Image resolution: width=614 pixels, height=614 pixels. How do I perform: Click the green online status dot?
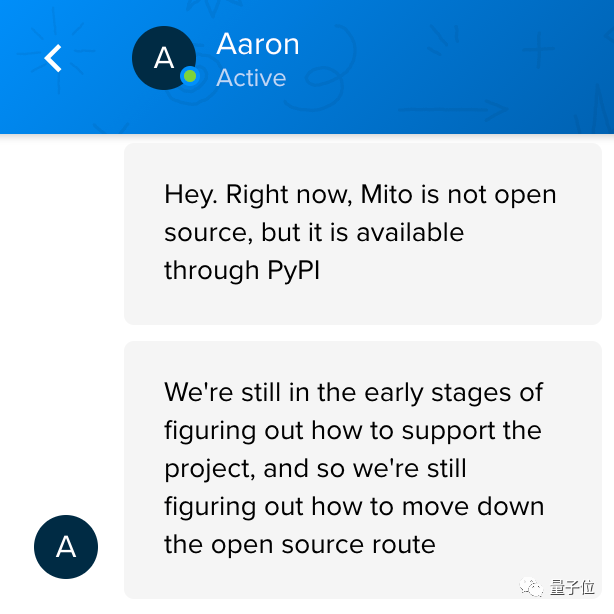pos(190,76)
